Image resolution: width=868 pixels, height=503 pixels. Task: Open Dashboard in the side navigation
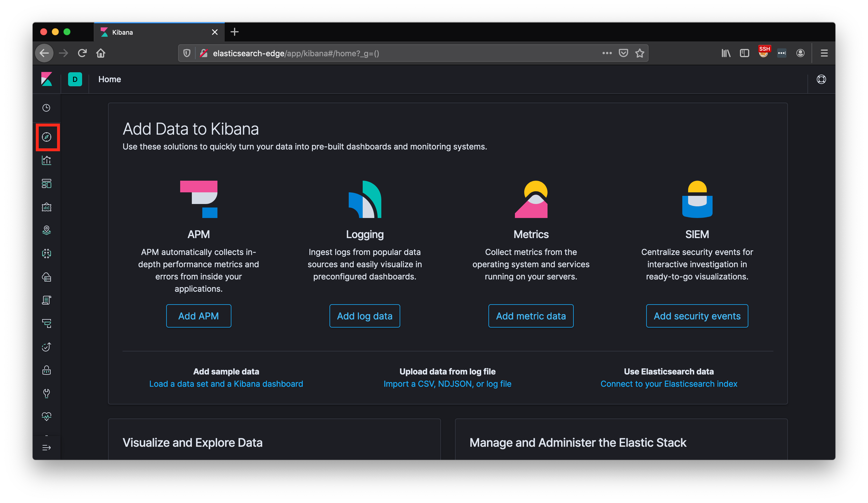pos(47,183)
